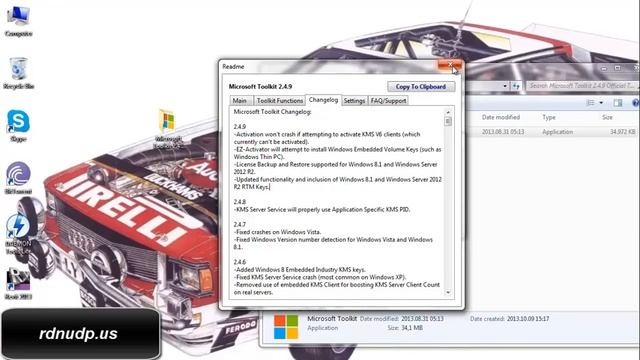Click the Microsoft Toolkit logo in details pane
The height and width of the screenshot is (360, 640).
click(286, 326)
